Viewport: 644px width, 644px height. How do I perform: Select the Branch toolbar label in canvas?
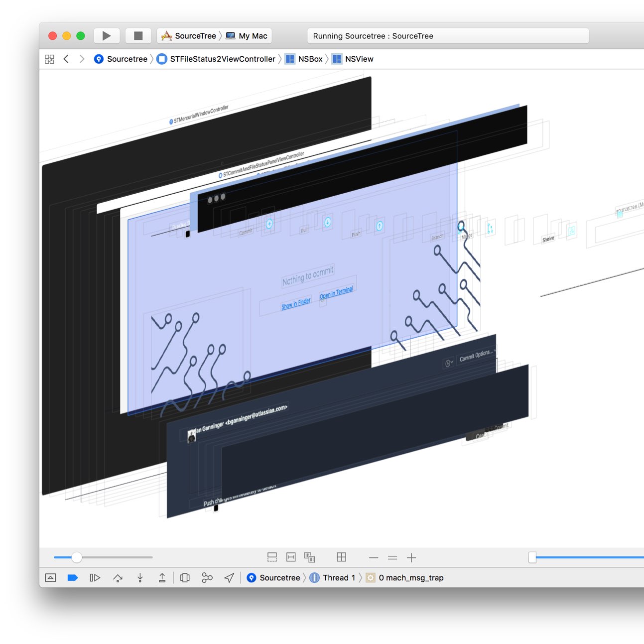point(437,237)
